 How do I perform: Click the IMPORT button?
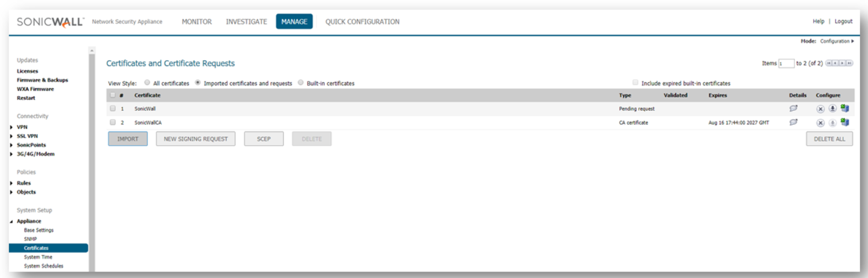pyautogui.click(x=128, y=139)
